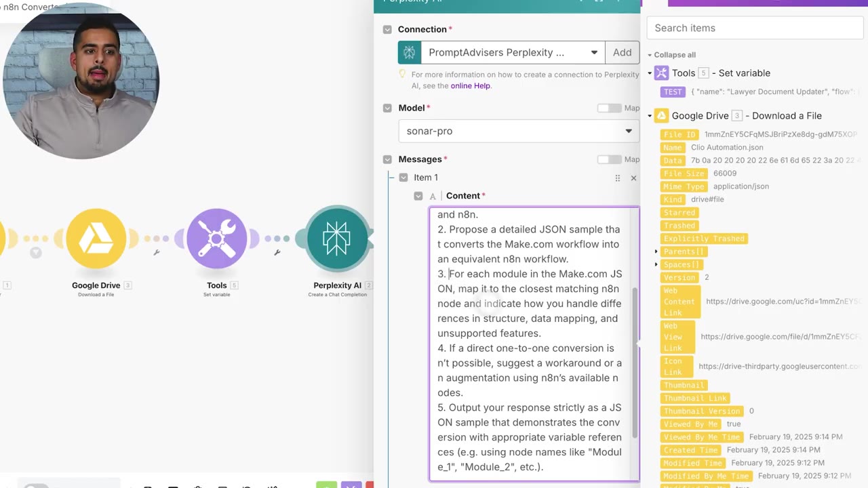Switch to the n8n Converter browser tab

pyautogui.click(x=34, y=7)
